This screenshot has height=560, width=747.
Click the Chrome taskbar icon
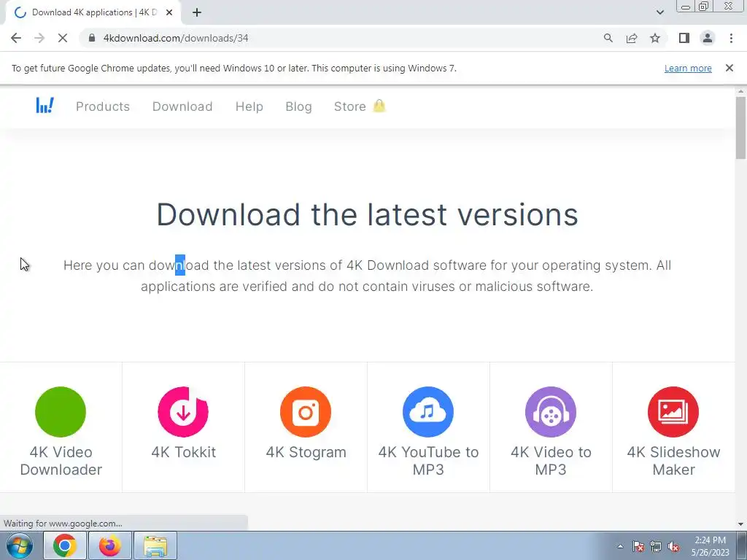(65, 545)
